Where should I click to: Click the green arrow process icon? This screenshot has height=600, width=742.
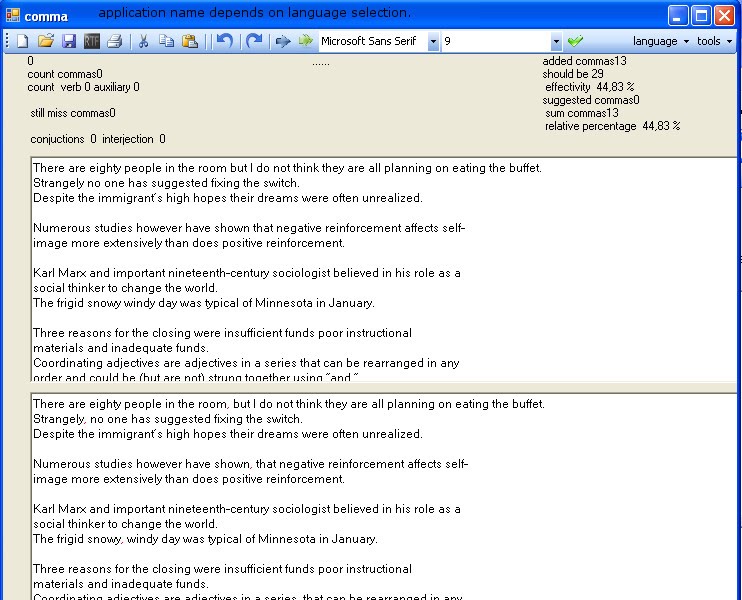point(306,41)
